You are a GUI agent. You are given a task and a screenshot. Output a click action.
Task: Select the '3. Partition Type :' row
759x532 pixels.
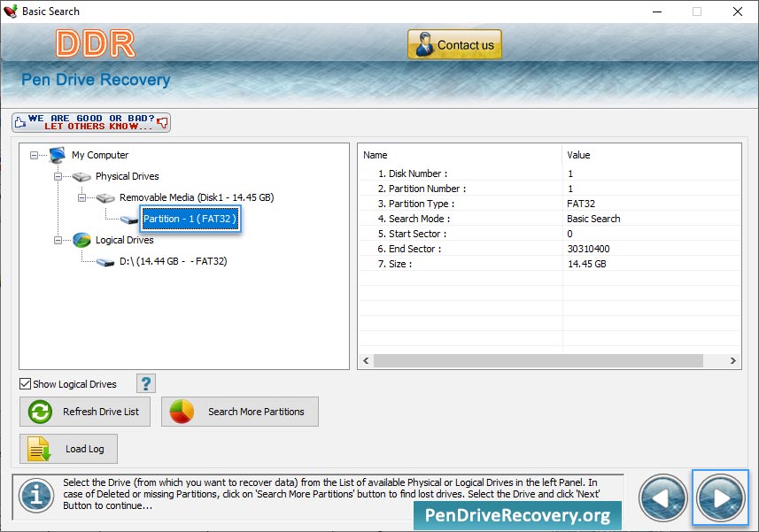[x=550, y=203]
